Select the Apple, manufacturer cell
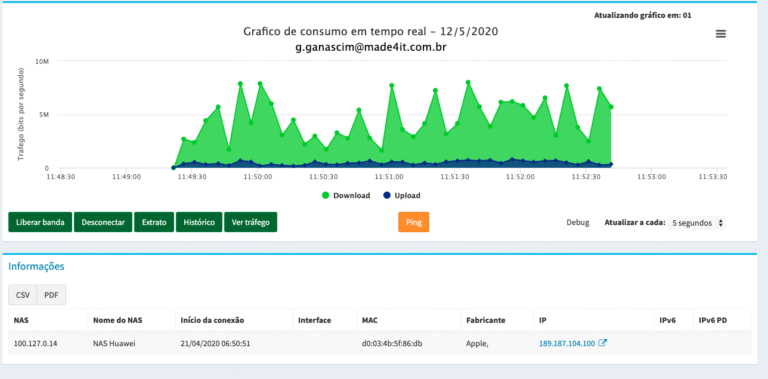Screen dimensions: 768x379 497,343
